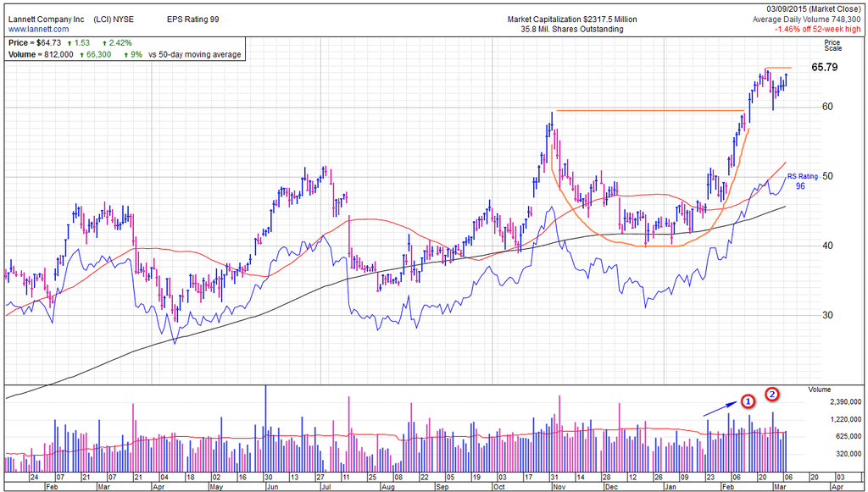Screen dimensions: 868x492
Task: Select the 35.8 Mil. Shares Outstanding line
Action: 572,30
